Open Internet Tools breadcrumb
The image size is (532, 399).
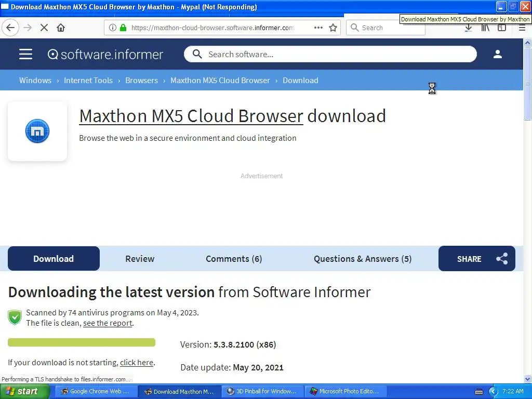[88, 81]
